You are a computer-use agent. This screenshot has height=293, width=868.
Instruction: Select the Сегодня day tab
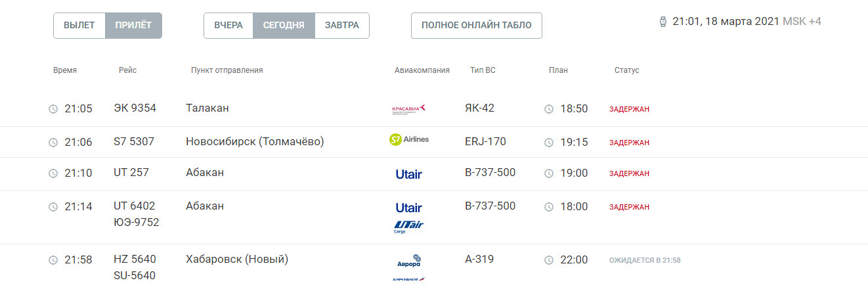(284, 26)
